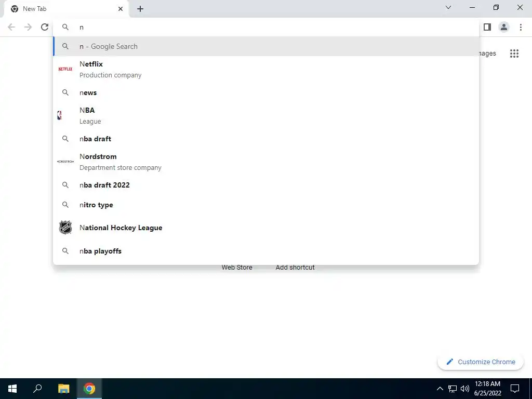This screenshot has width=532, height=399.
Task: Choose the Nordstrom suggestion
Action: tap(266, 162)
